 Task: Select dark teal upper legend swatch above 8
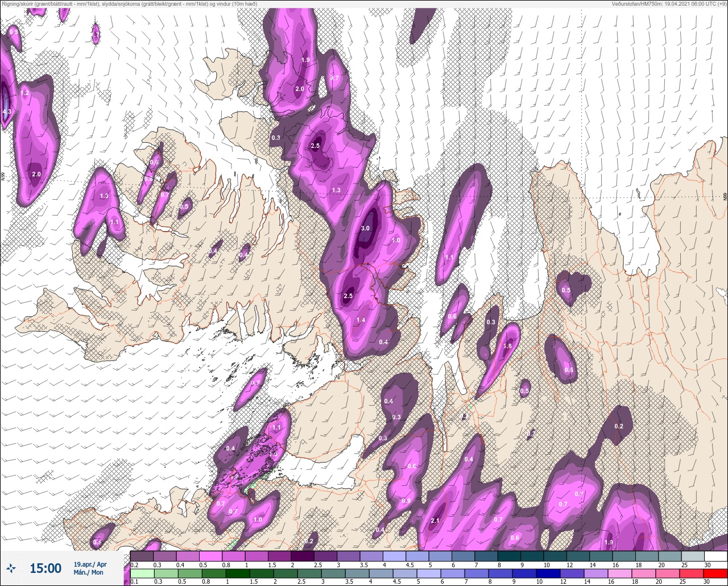(509, 556)
